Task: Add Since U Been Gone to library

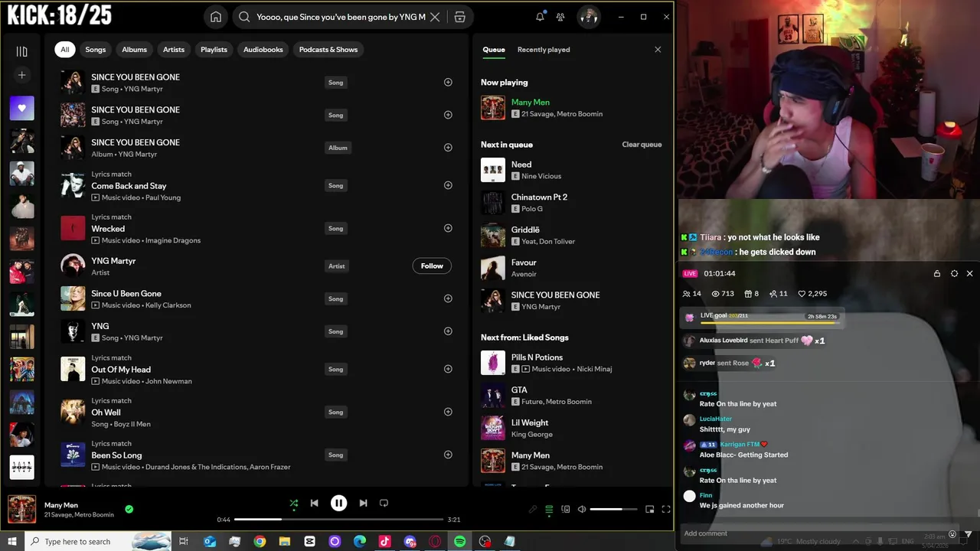Action: (448, 298)
